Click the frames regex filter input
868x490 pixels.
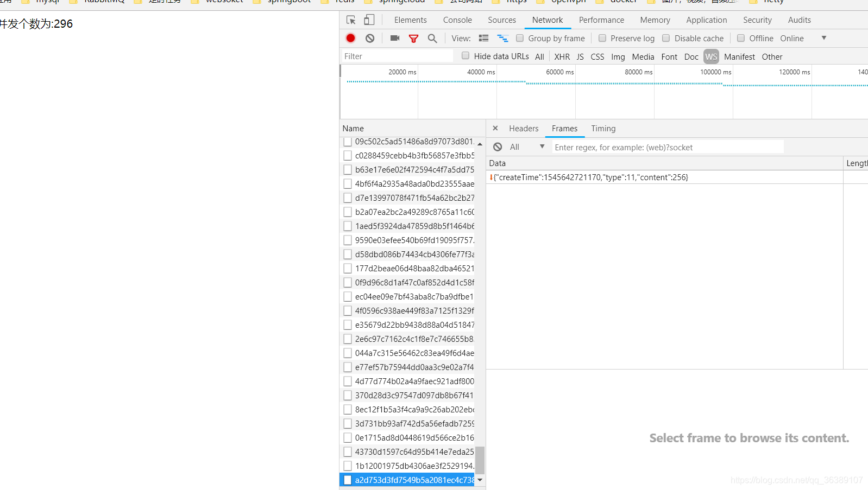coord(668,147)
